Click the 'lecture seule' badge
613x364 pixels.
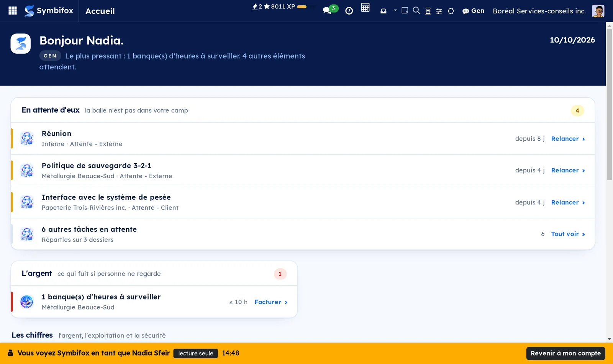coord(196,353)
